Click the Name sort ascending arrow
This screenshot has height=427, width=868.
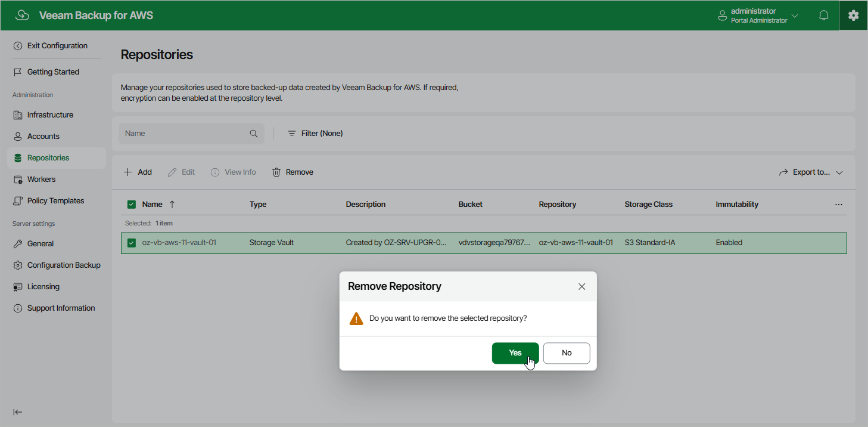(x=172, y=205)
